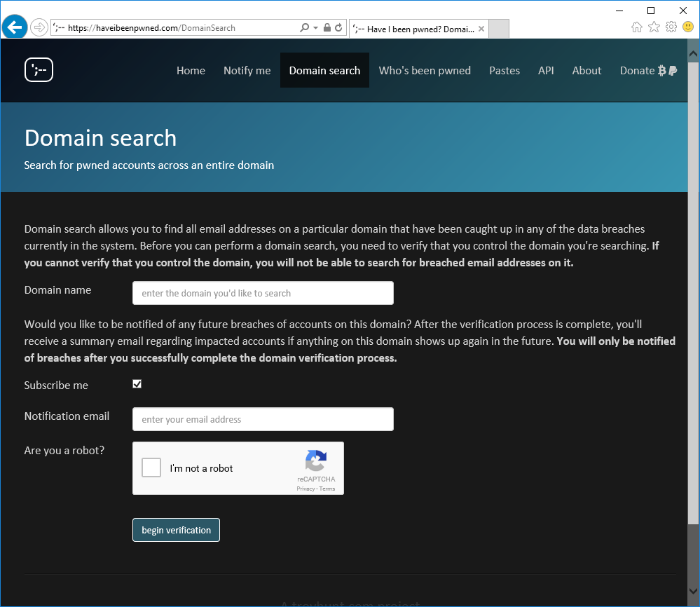The image size is (700, 607).
Task: Maximize the browser window
Action: pos(651,11)
